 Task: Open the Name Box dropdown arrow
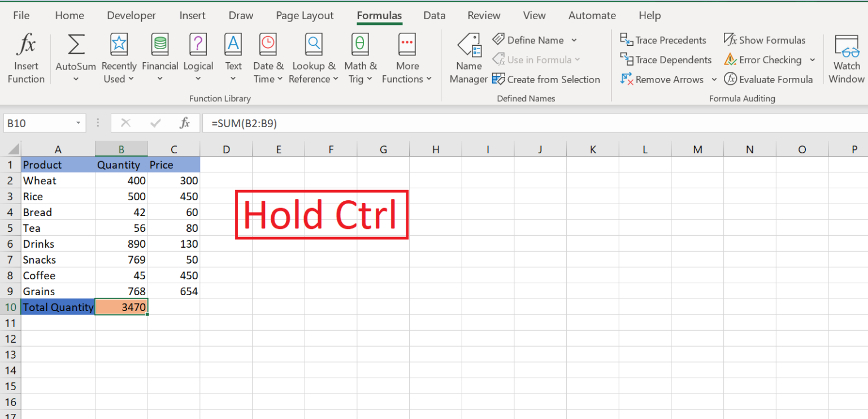(x=78, y=123)
